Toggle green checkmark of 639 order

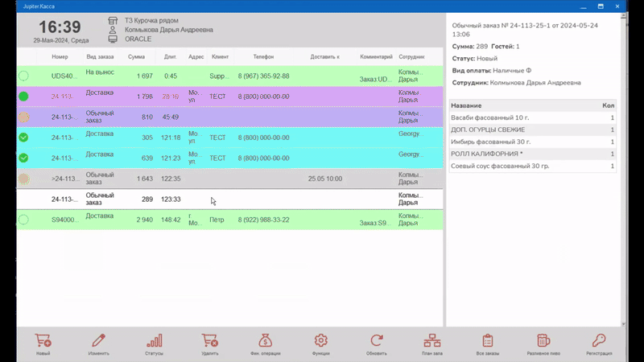(24, 158)
